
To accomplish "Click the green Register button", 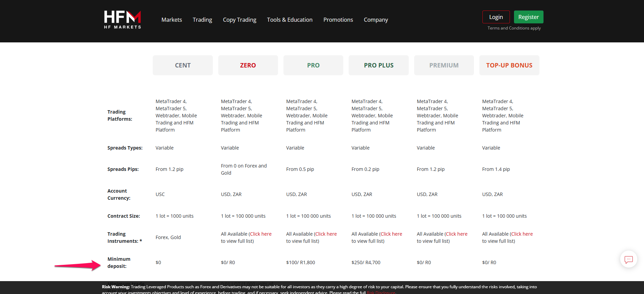I will pyautogui.click(x=528, y=17).
